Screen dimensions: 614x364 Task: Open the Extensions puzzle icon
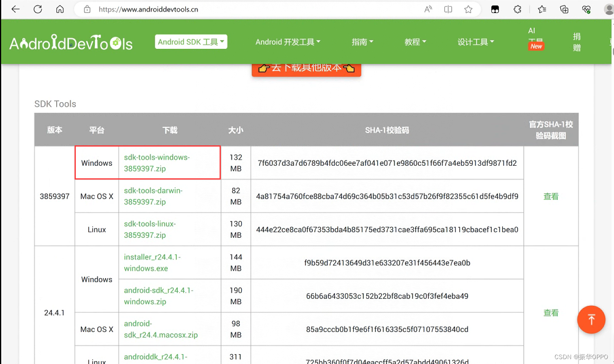517,9
